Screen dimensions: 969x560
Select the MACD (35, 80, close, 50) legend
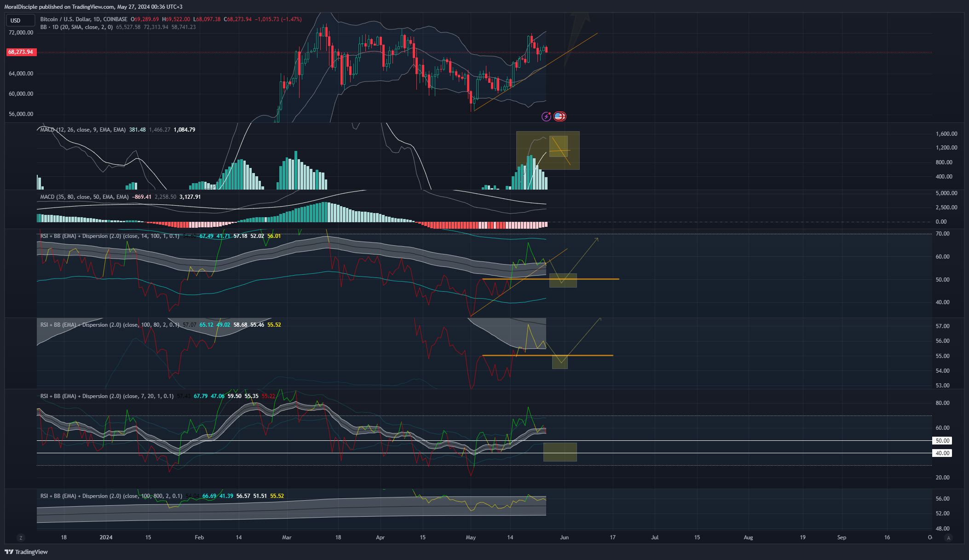tap(84, 197)
